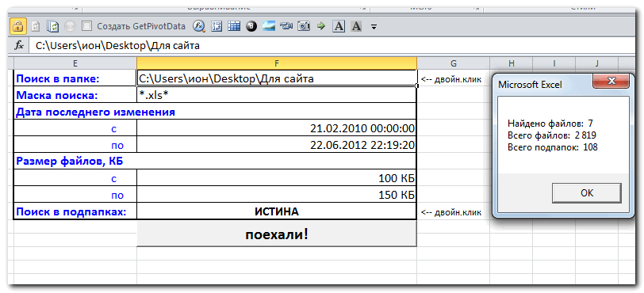This screenshot has width=644, height=293.
Task: Select column F header
Action: 277,63
